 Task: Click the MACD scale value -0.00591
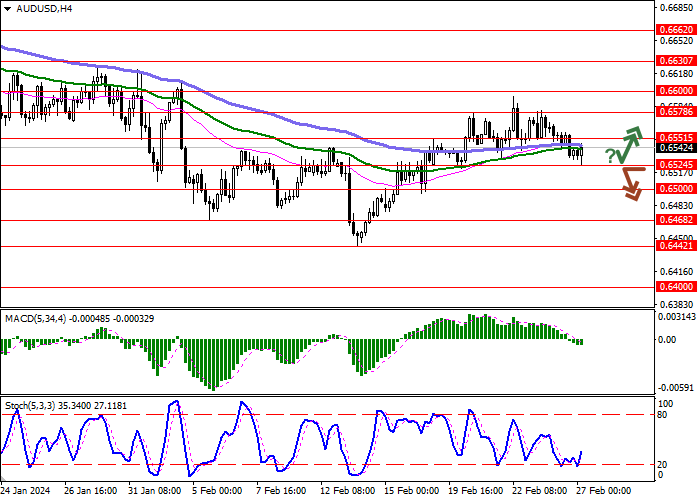pos(677,388)
